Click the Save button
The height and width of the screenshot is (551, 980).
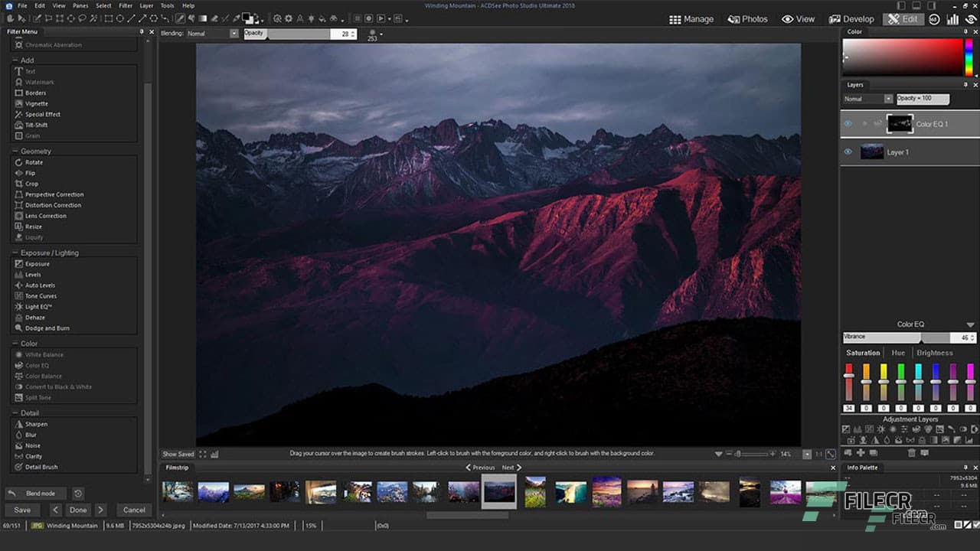point(21,509)
